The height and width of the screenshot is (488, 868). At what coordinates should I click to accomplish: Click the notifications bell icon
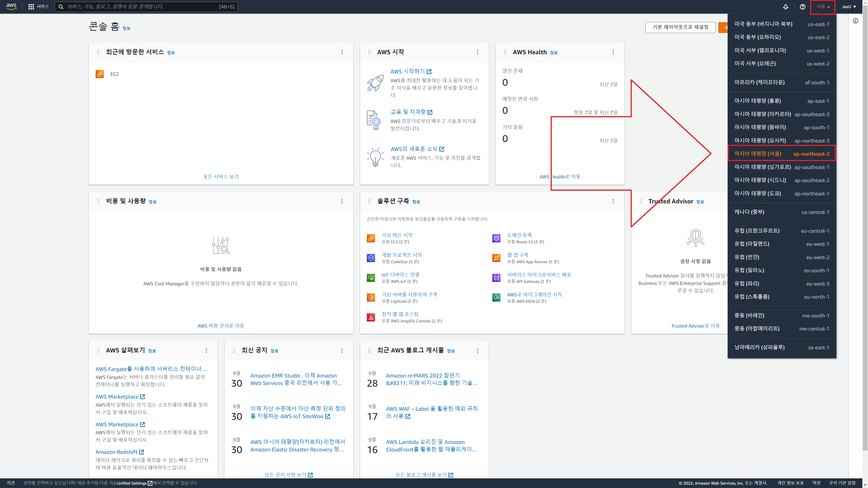785,7
